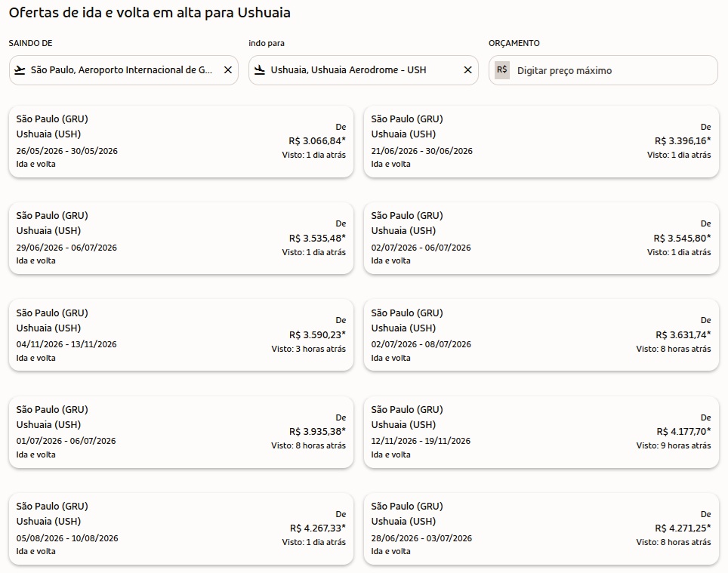This screenshot has height=573, width=728.
Task: Open offer for 04/11/2026 - 13/11/2026
Action: tap(180, 335)
